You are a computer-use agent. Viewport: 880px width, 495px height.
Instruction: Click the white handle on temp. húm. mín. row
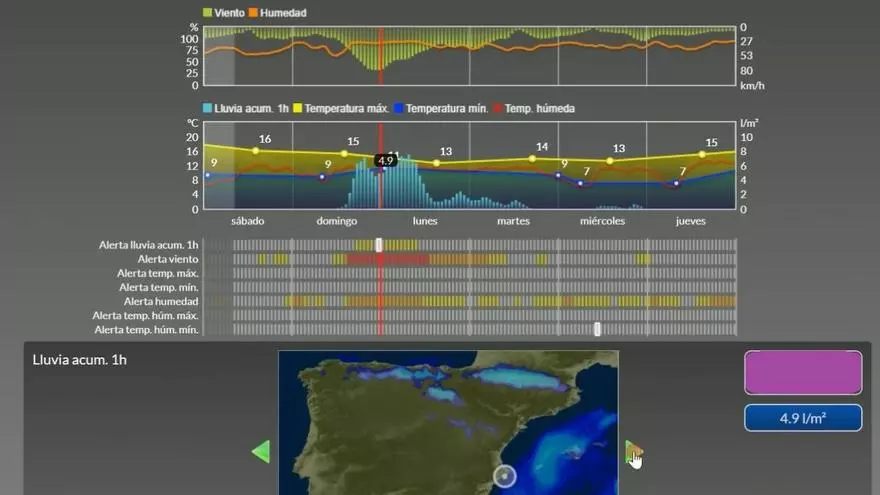(597, 329)
